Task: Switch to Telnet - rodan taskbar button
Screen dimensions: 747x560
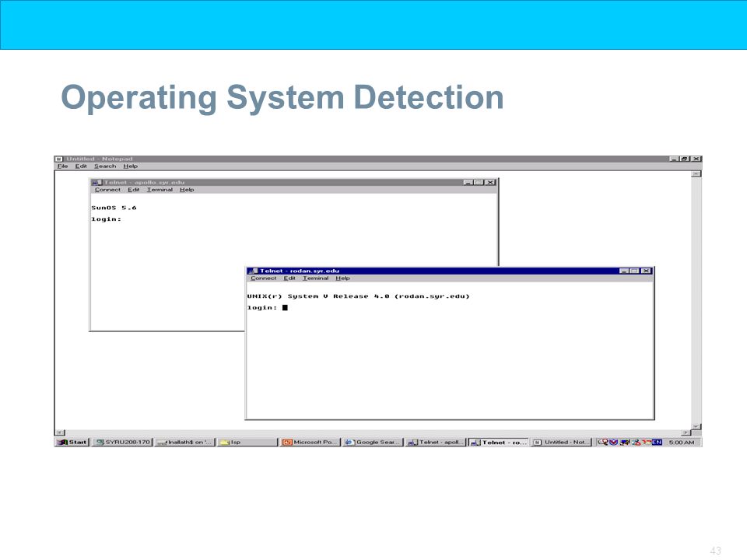Action: (498, 442)
